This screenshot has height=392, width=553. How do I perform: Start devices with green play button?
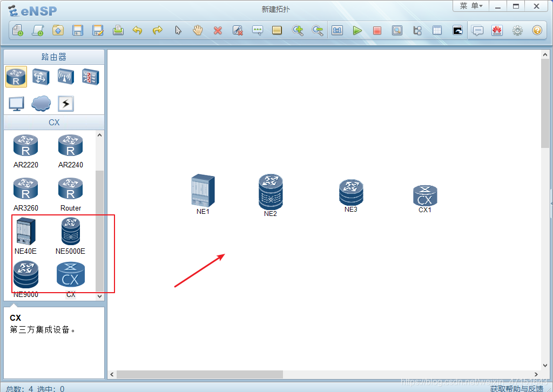pos(358,30)
